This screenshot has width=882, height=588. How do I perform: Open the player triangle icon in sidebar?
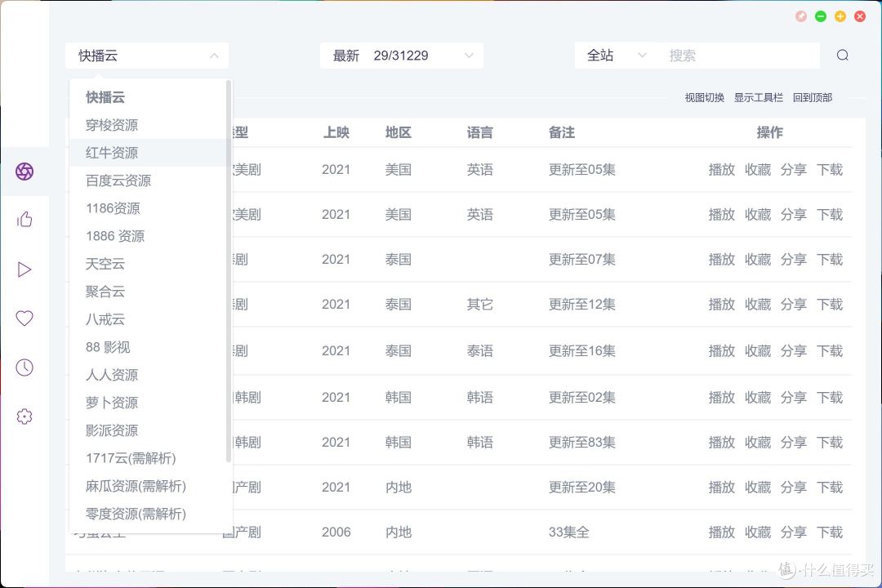click(x=24, y=269)
